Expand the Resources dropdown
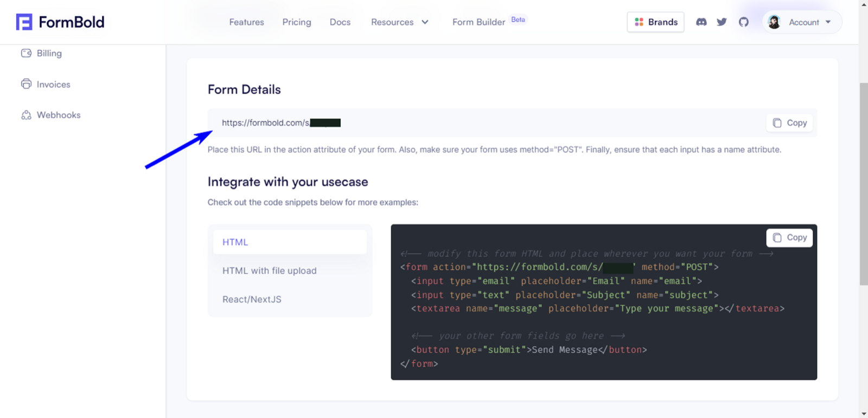Screen dimensions: 868x418 point(400,22)
